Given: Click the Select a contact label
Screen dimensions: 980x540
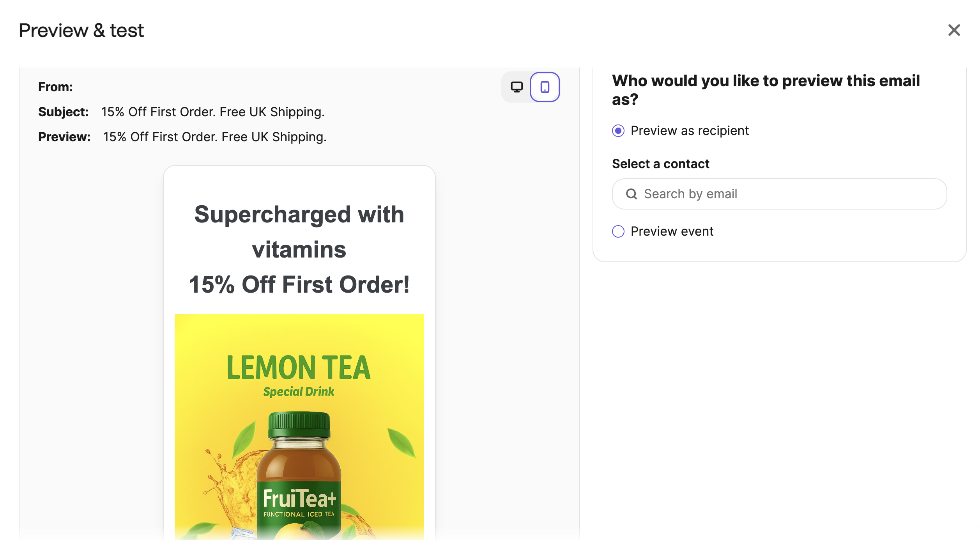Looking at the screenshot, I should pos(660,164).
